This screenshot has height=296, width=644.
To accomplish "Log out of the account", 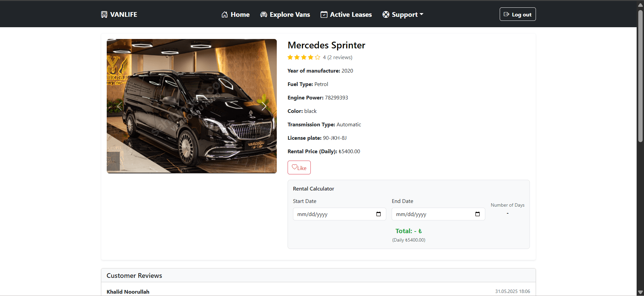I will coord(517,14).
